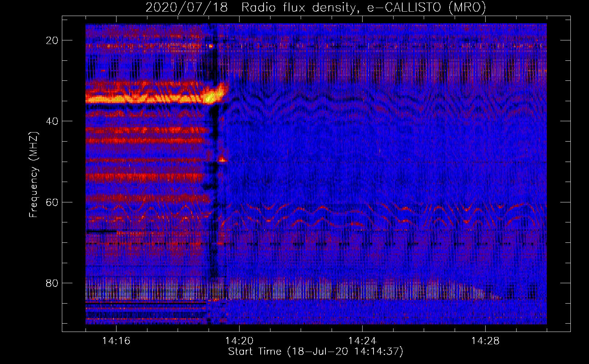Click the 14:24 time tick label
The width and height of the screenshot is (589, 364).
(362, 341)
